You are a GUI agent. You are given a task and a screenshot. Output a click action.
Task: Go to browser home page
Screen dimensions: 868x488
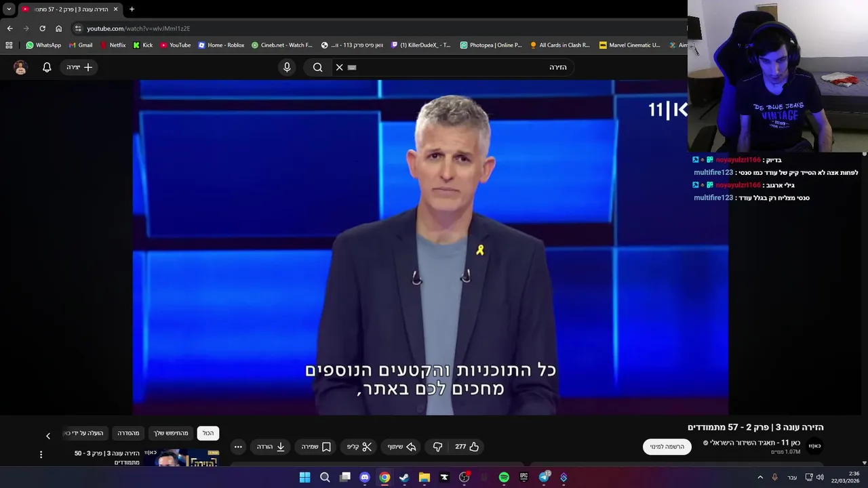(58, 28)
